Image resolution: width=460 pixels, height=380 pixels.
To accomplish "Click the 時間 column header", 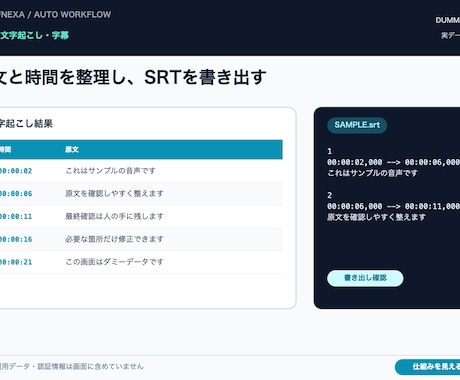I will pos(5,150).
